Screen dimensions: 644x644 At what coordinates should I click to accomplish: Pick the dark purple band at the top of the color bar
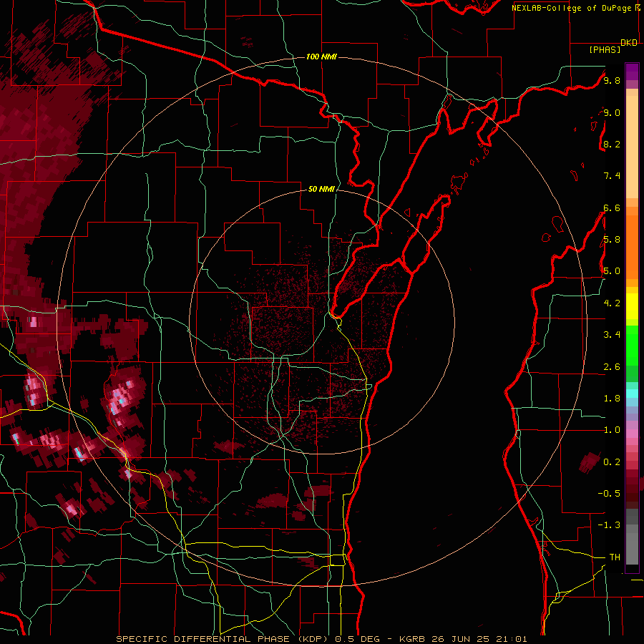tap(632, 72)
